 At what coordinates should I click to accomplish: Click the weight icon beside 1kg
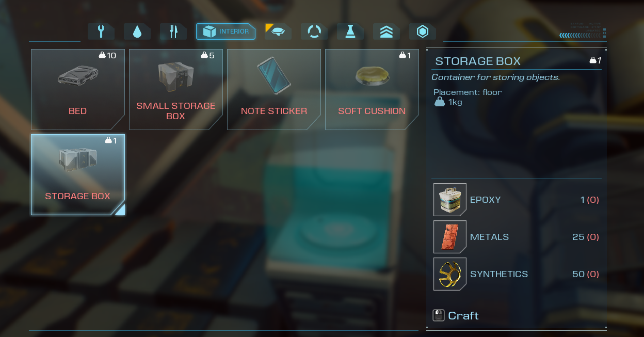439,102
